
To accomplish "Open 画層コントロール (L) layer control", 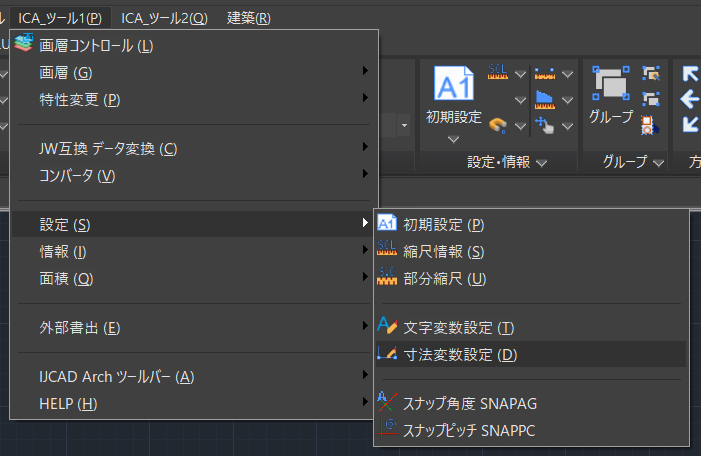I will click(x=194, y=46).
